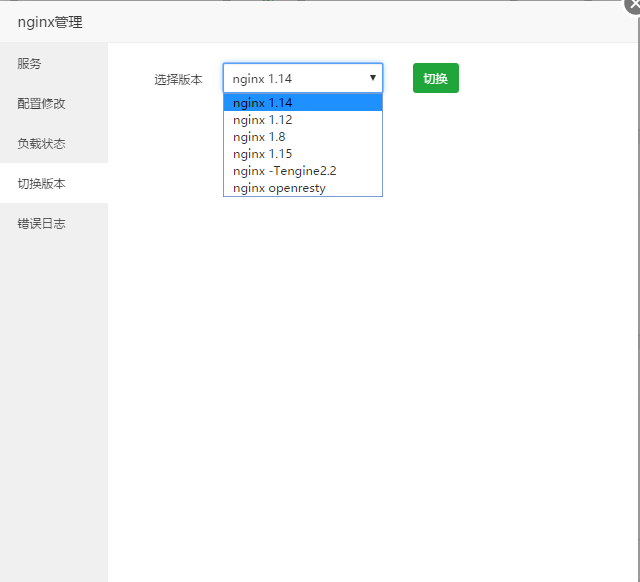Open the 错误日志 tab

point(54,223)
